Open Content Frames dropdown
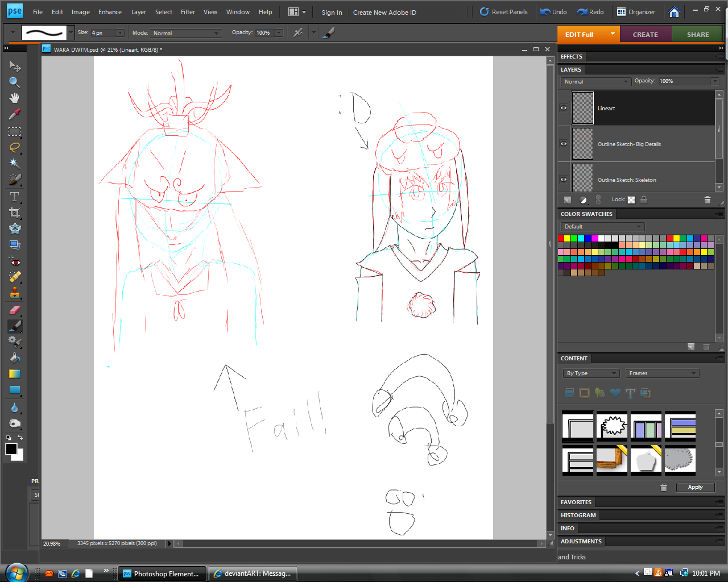The width and height of the screenshot is (728, 582). coord(662,373)
